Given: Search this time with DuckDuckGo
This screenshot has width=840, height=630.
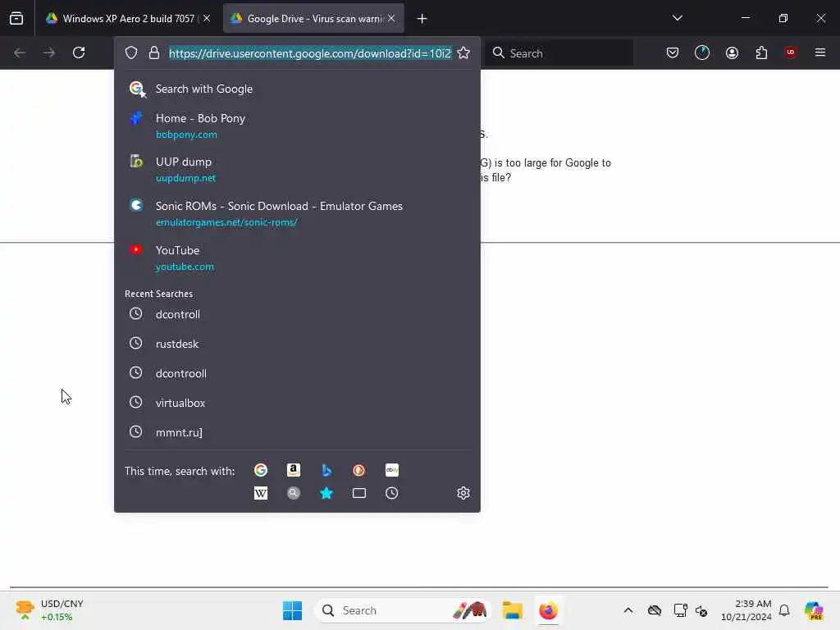Looking at the screenshot, I should pos(359,470).
